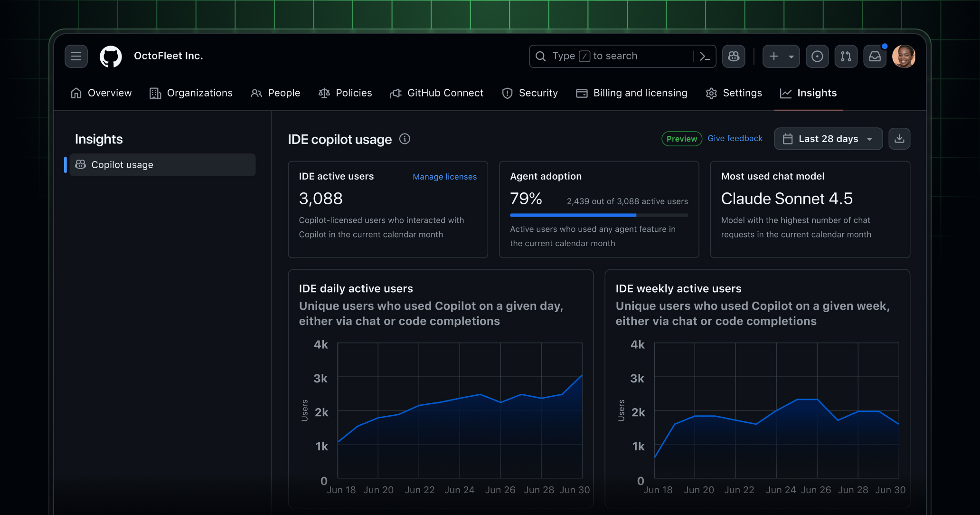This screenshot has width=980, height=515.
Task: Open the hamburger navigation menu
Action: click(x=76, y=56)
